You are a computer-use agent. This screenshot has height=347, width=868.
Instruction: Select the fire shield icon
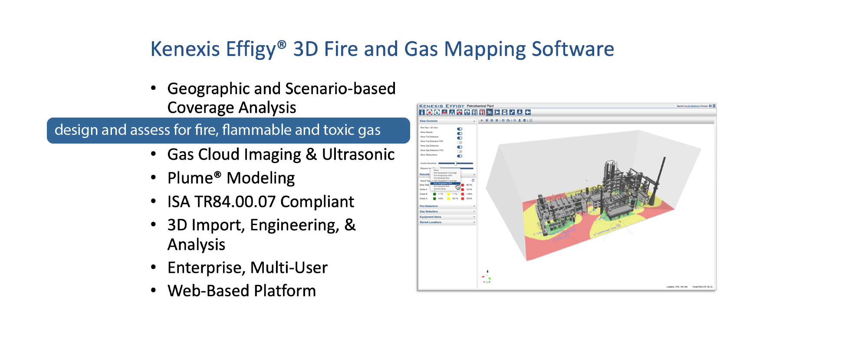click(460, 112)
